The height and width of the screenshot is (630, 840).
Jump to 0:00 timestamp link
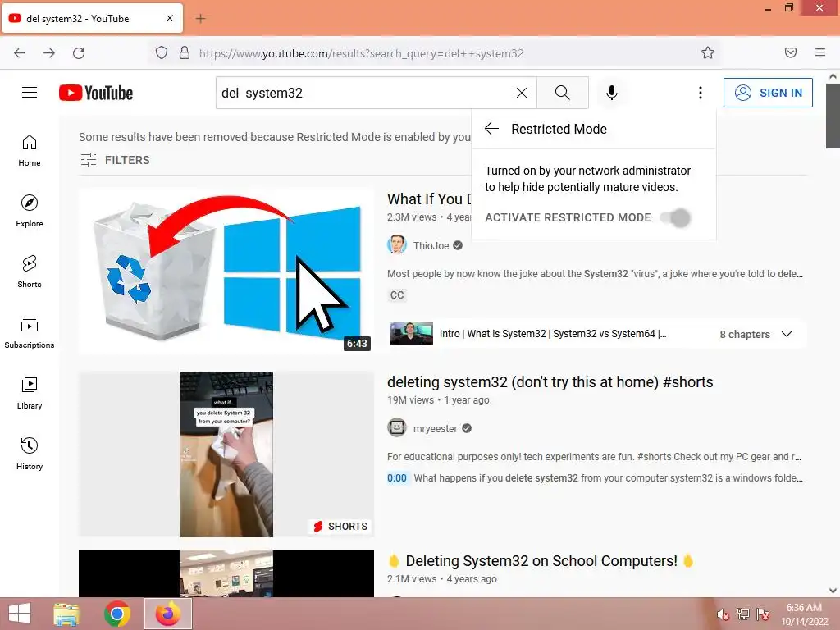point(397,478)
